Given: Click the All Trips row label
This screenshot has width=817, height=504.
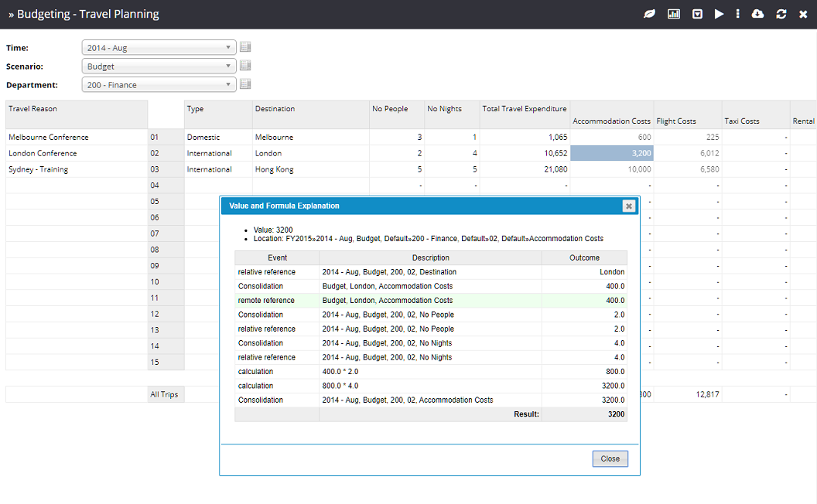Looking at the screenshot, I should [166, 394].
